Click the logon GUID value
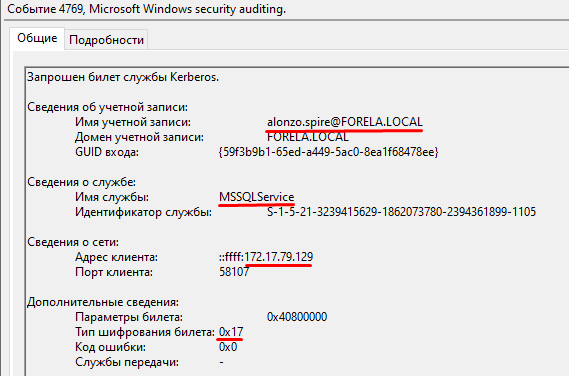 [x=328, y=152]
